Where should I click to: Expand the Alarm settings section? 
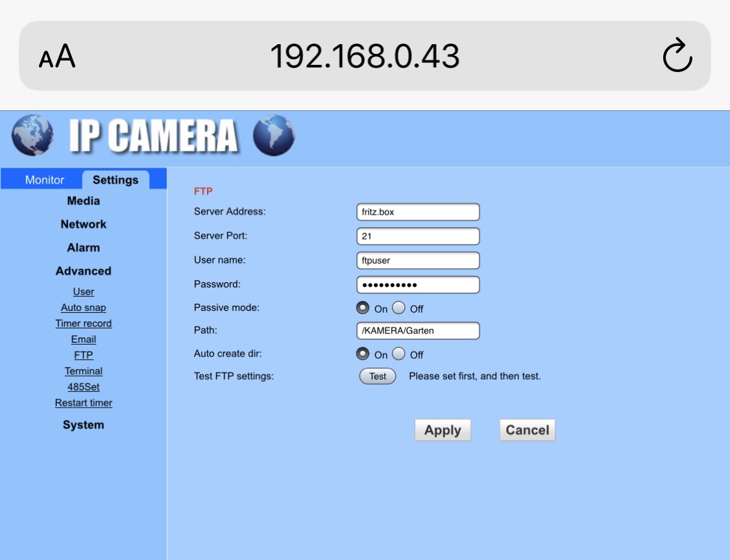point(84,248)
